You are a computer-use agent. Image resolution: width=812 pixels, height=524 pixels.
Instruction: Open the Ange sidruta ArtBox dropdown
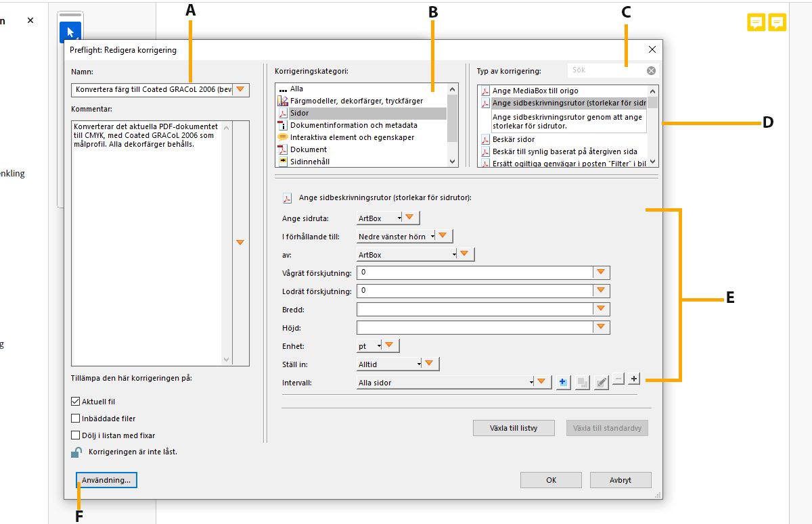click(379, 218)
